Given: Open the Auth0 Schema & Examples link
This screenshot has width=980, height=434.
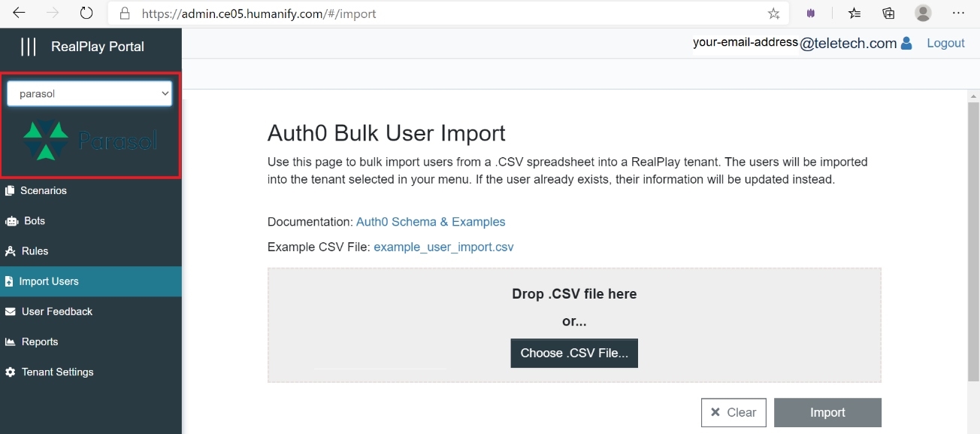Looking at the screenshot, I should tap(431, 222).
